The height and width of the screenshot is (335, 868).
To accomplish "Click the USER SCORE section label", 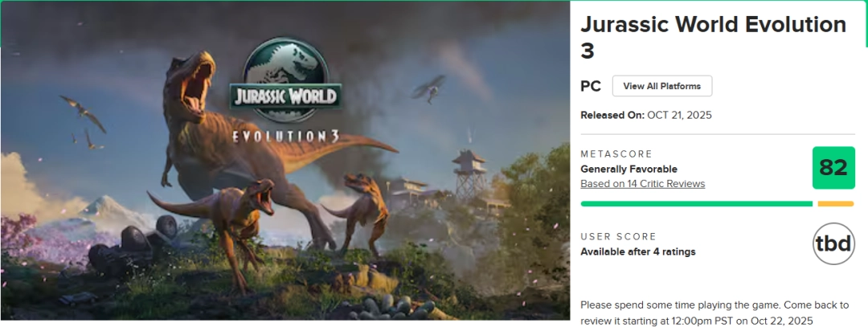I will [x=618, y=237].
